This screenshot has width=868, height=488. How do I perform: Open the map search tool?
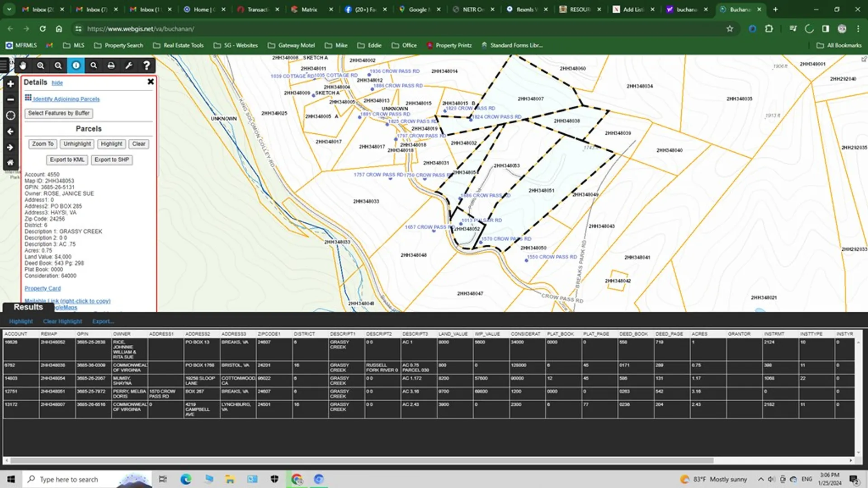[x=94, y=66]
